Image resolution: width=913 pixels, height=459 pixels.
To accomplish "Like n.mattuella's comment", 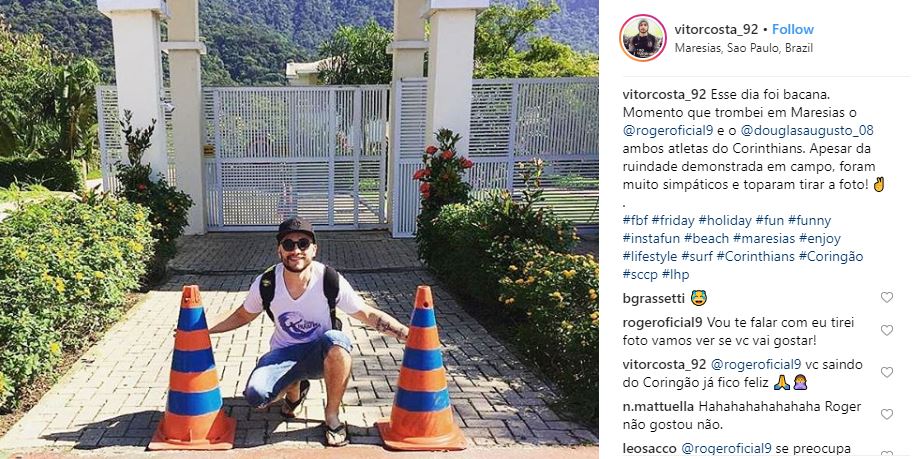I will 886,414.
